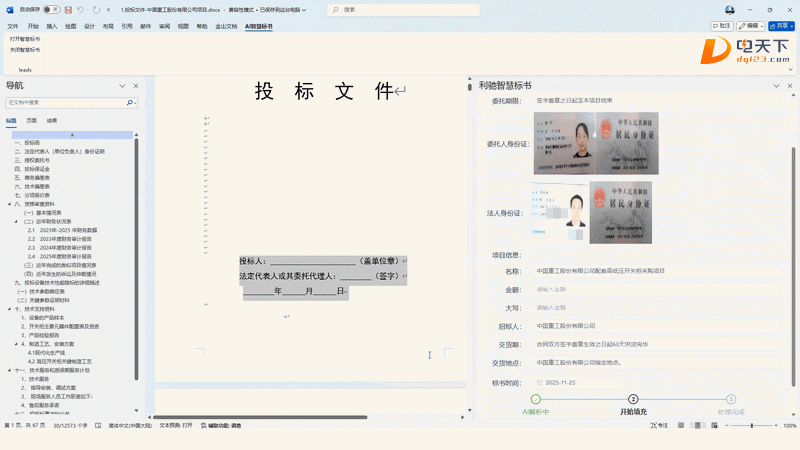800x450 pixels.
Task: Switch to the 设计 (Design) ribbon tab
Action: click(89, 26)
